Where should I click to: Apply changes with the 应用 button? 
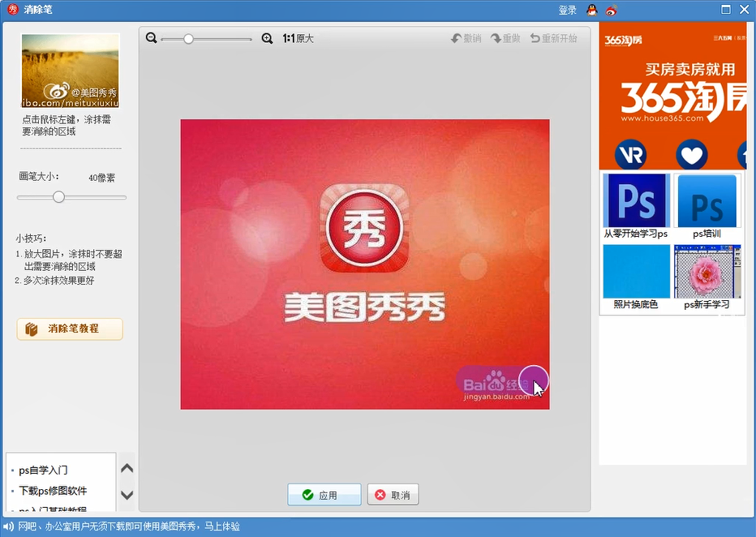tap(324, 494)
